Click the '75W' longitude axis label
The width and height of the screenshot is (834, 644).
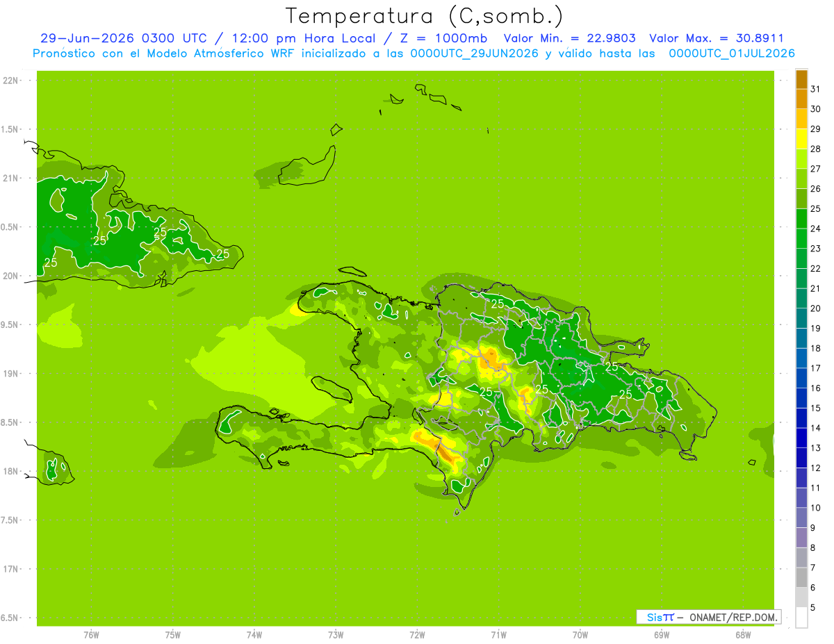173,635
